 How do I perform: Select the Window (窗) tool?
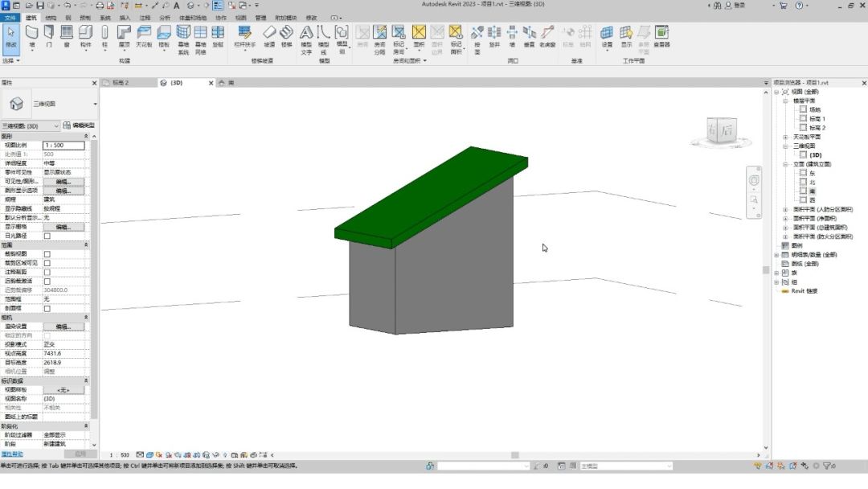[x=67, y=36]
